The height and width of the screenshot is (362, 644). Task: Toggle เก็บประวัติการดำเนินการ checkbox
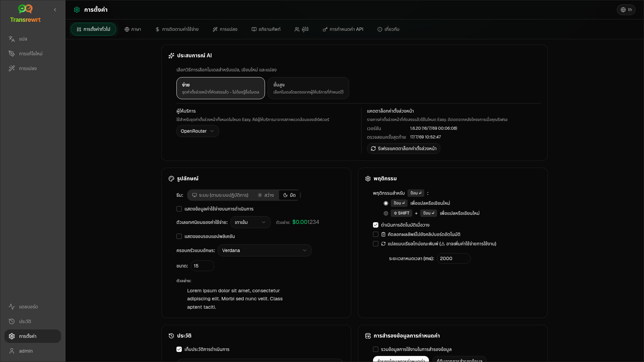[179, 349]
